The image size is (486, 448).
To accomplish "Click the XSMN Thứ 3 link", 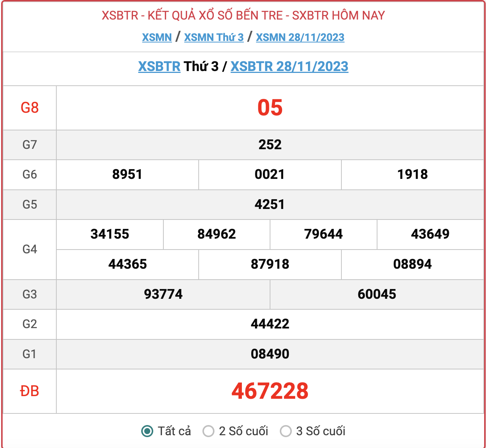I will click(x=214, y=37).
